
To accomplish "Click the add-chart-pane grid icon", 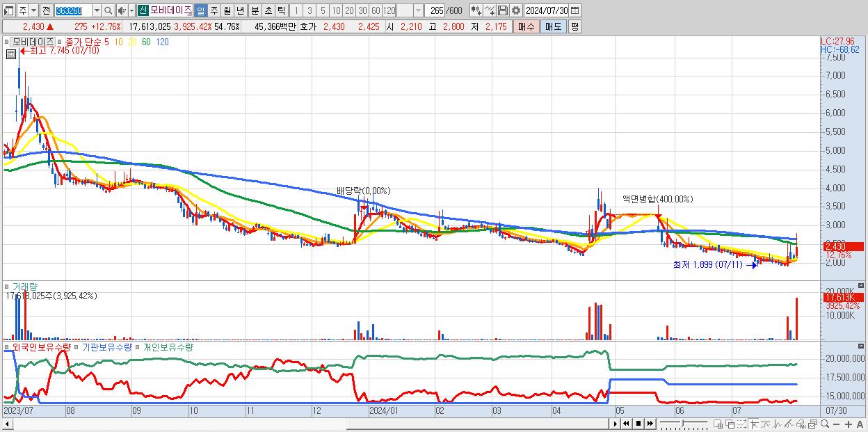I will (718, 424).
